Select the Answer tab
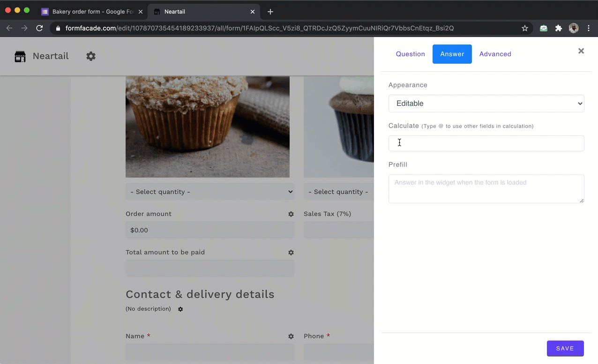This screenshot has width=598, height=364. [452, 54]
